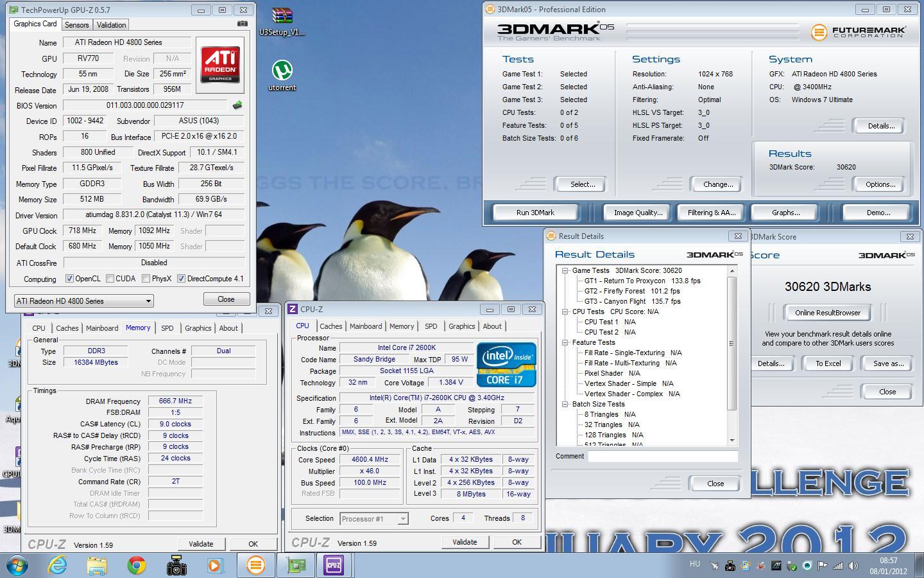The height and width of the screenshot is (578, 924).
Task: Open the Mainboard tab in front CPU-Z
Action: pyautogui.click(x=366, y=326)
